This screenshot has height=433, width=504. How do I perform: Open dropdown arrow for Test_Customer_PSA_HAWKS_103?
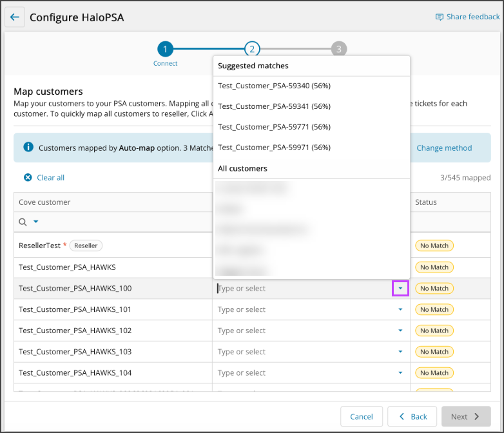click(x=400, y=352)
